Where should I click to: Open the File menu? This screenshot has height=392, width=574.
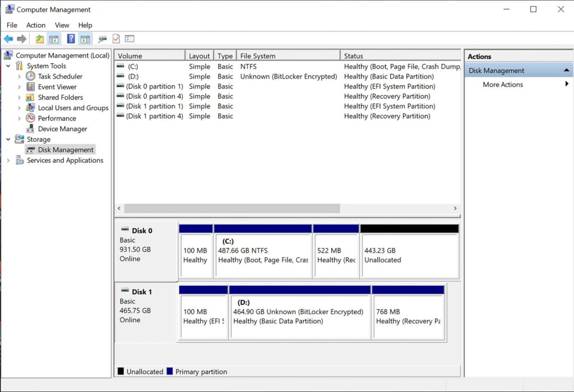12,25
